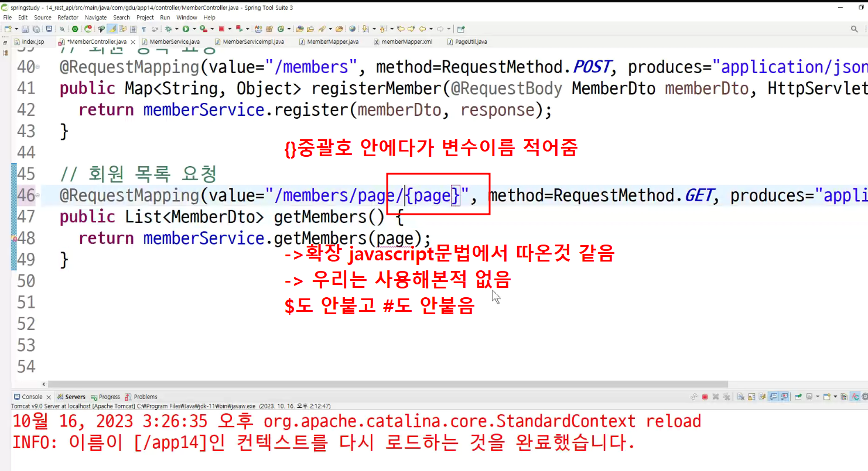Open the Navigate menu
The height and width of the screenshot is (471, 868).
(x=95, y=18)
